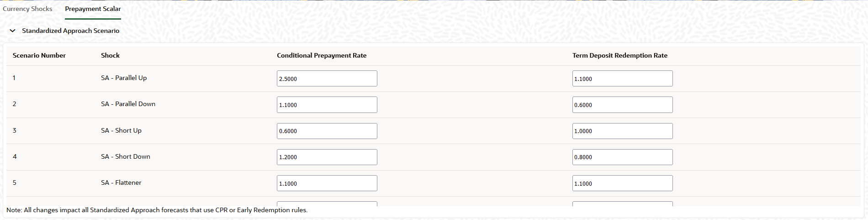Screen dimensions: 868x220
Task: Edit Flattener Conditional Prepayment Rate field
Action: click(327, 183)
